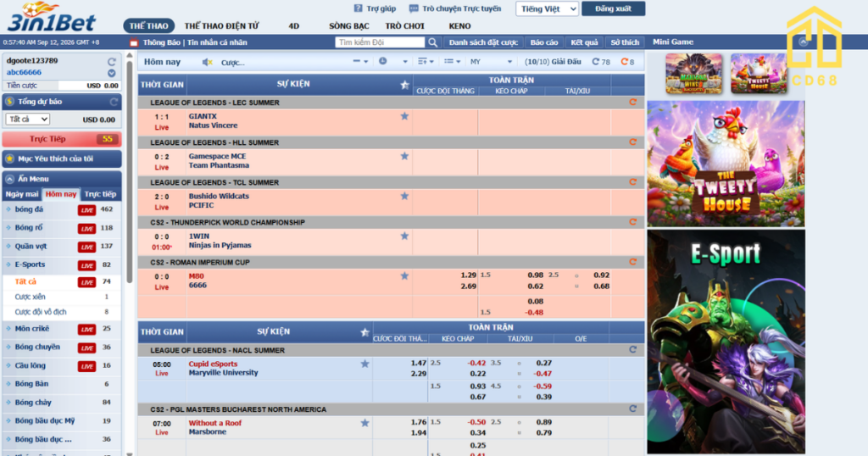Expand account details arrow below refresh icon
The image size is (868, 456).
coord(112,73)
